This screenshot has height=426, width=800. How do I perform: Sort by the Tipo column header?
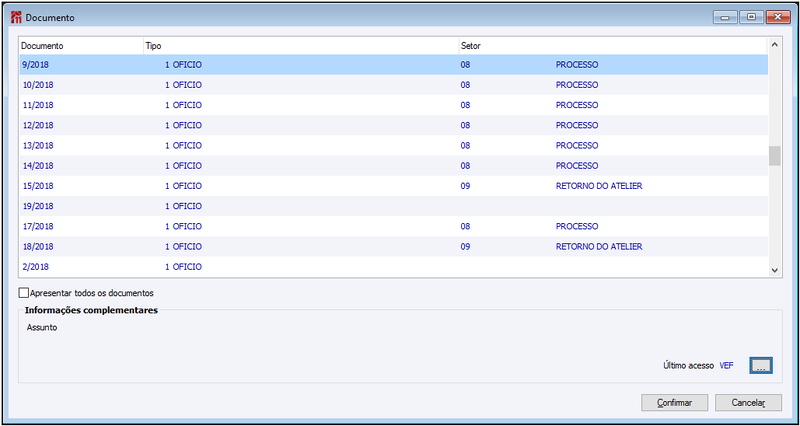(x=302, y=46)
